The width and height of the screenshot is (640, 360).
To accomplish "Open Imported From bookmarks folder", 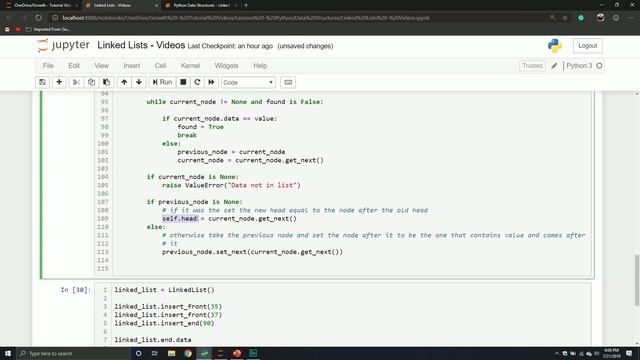I will pyautogui.click(x=48, y=29).
